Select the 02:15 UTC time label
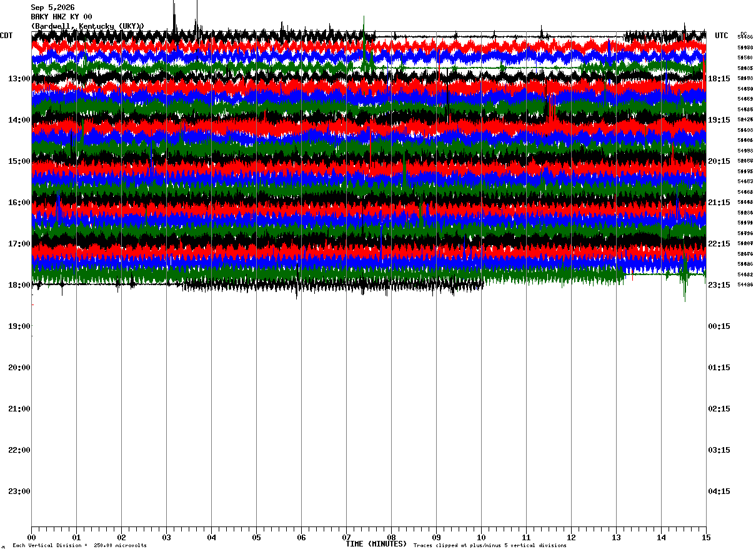Image resolution: width=756 pixels, height=554 pixels. [719, 409]
